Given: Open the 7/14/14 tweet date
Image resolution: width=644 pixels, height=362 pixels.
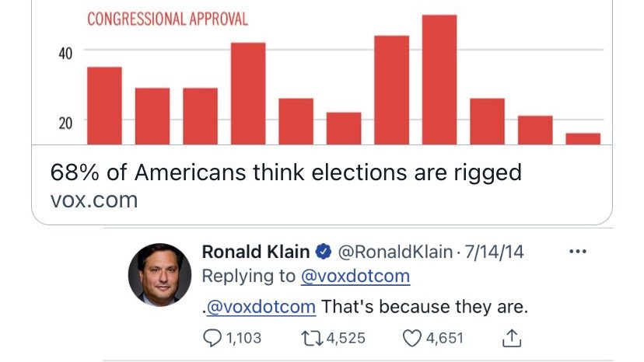Looking at the screenshot, I should coord(494,252).
